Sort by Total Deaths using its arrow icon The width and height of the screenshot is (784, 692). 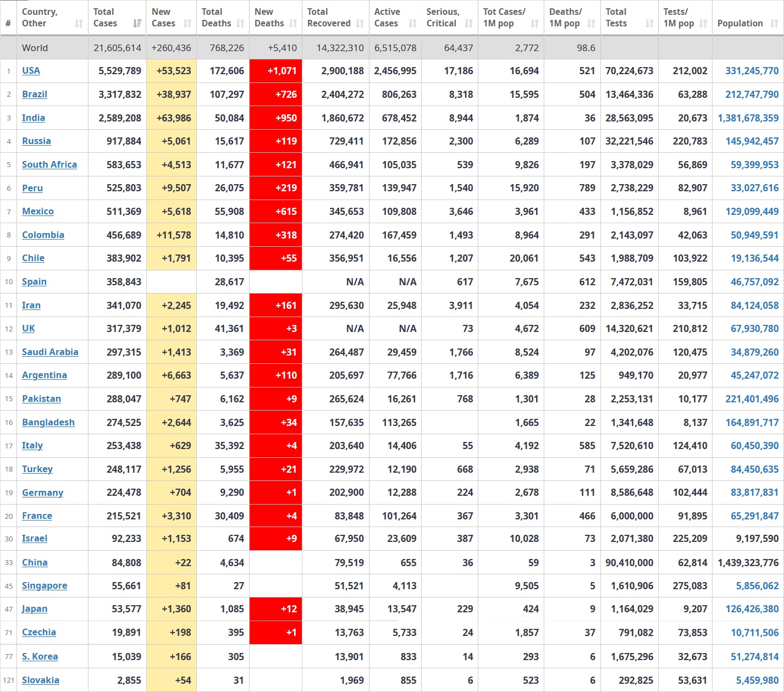pos(240,24)
